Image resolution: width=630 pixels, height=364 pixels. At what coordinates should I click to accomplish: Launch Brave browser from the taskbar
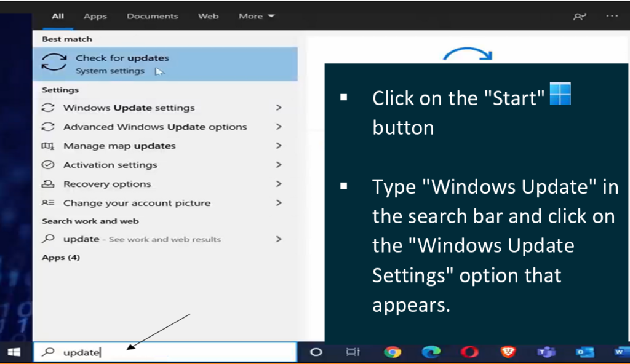pos(508,352)
